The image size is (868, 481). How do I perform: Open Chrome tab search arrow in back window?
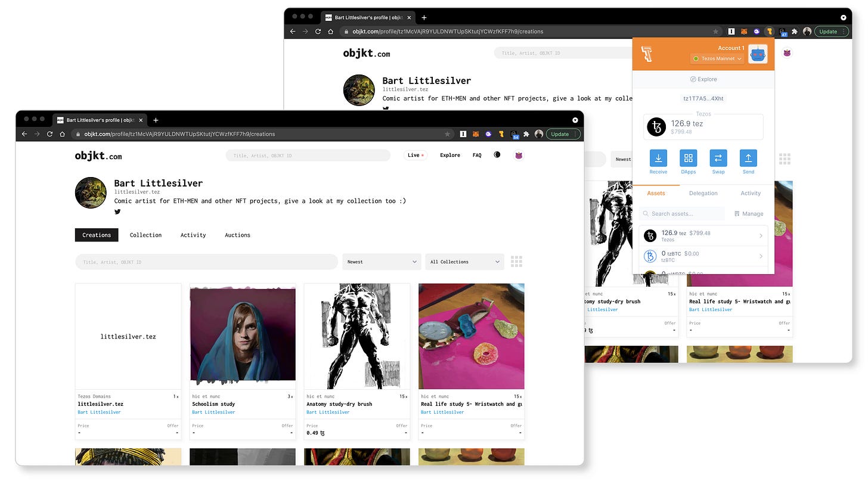pyautogui.click(x=843, y=17)
